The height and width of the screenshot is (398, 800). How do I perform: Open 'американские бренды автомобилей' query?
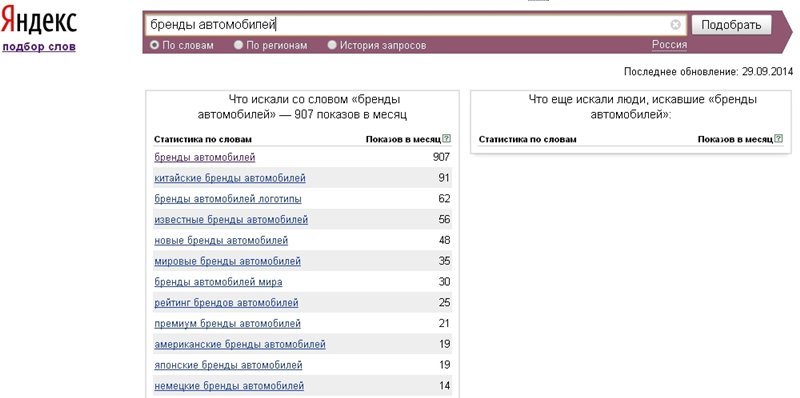point(240,344)
